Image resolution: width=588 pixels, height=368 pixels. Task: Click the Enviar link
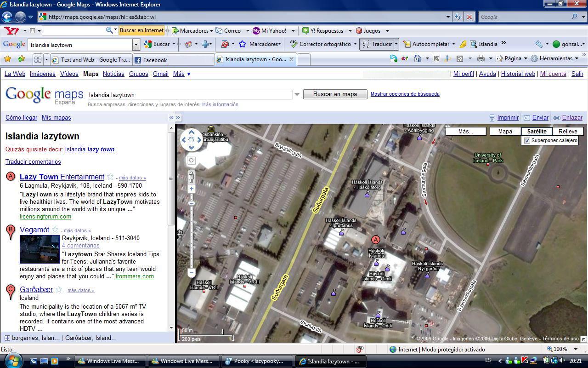click(540, 118)
